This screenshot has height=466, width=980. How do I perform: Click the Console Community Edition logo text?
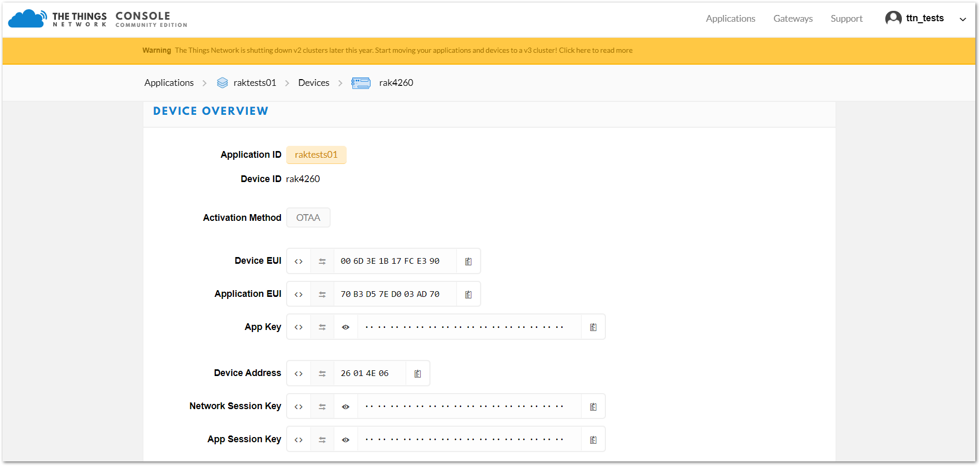point(151,19)
